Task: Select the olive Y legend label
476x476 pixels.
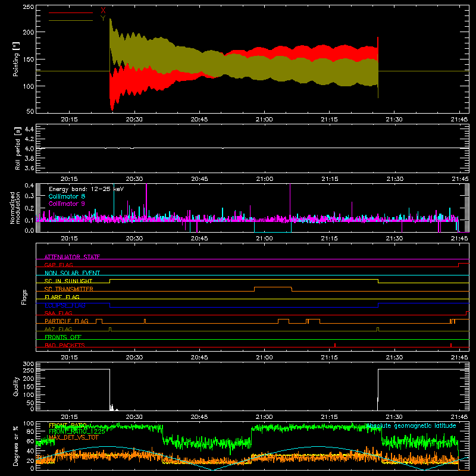Action: tap(103, 18)
